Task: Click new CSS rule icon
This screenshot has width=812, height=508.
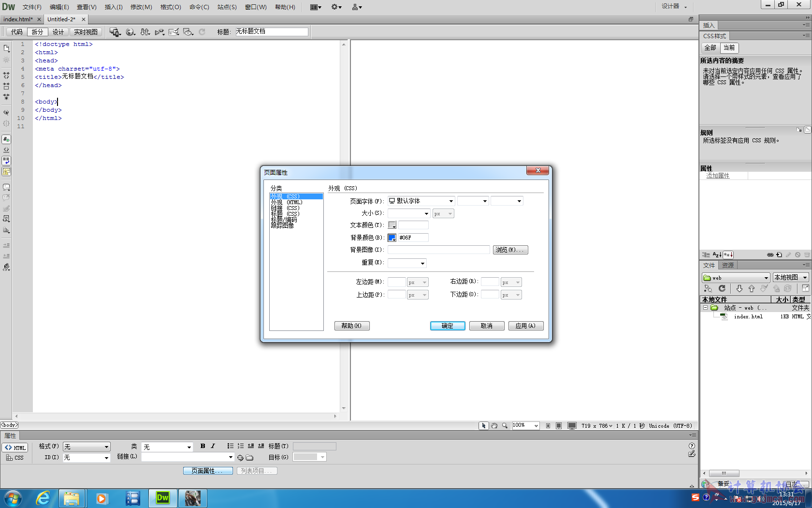Action: pyautogui.click(x=779, y=254)
